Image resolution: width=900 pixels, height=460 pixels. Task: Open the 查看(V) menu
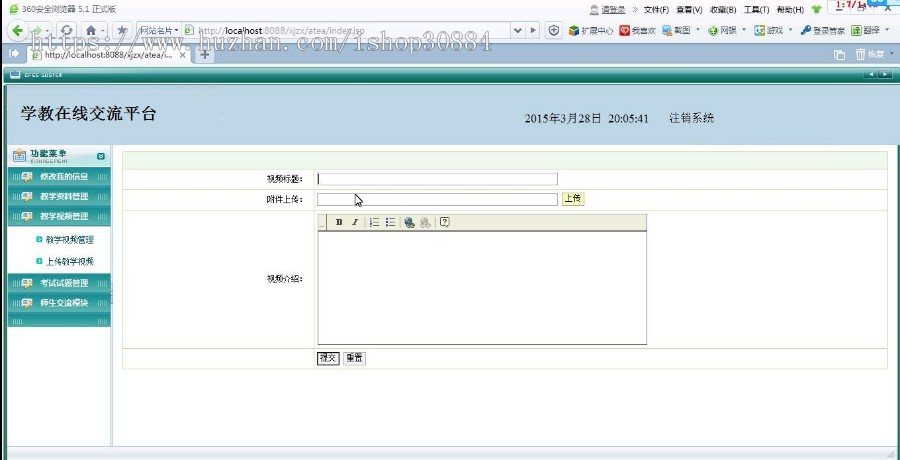tap(689, 10)
